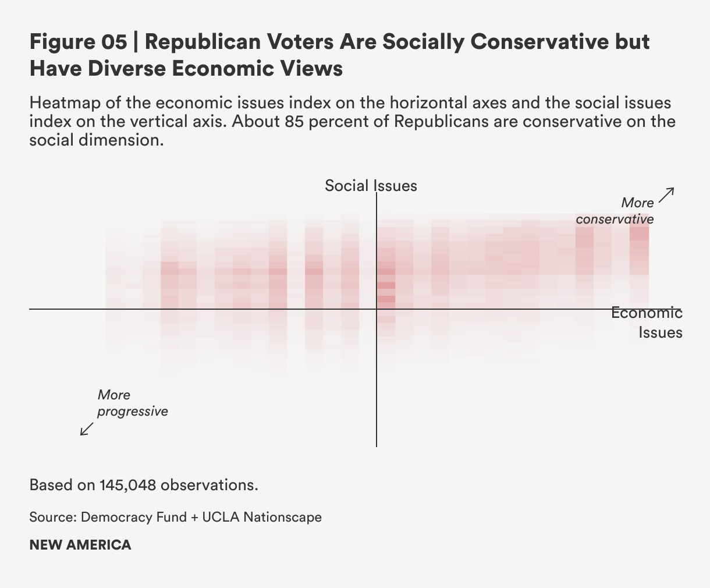The width and height of the screenshot is (710, 588).
Task: Click "UCLA Nationscape" in the source line
Action: pos(261,517)
